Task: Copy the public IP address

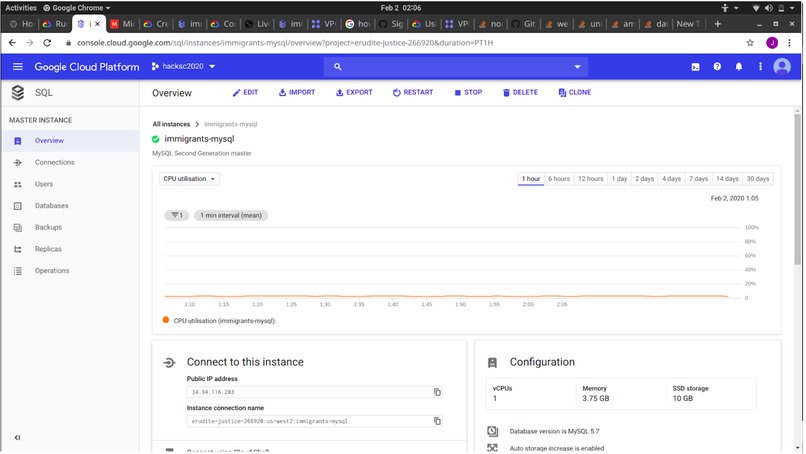Action: [x=438, y=393]
